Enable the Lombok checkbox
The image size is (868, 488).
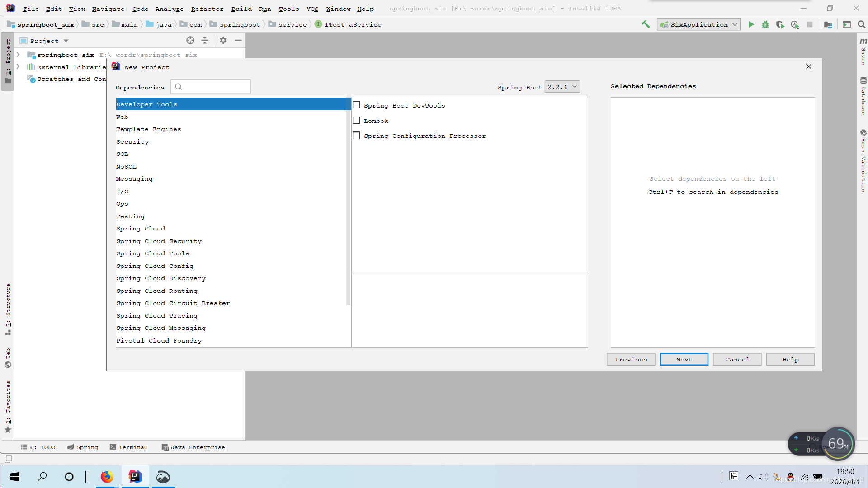(356, 121)
